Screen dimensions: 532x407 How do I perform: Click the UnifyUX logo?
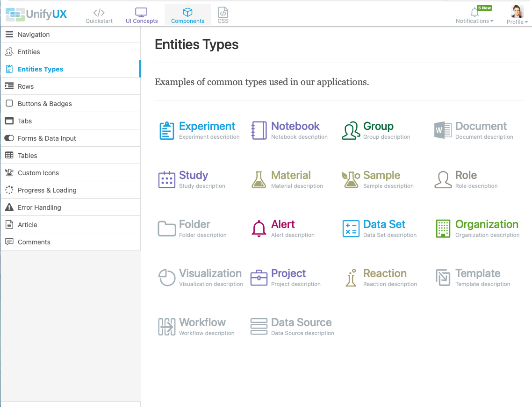pos(36,14)
